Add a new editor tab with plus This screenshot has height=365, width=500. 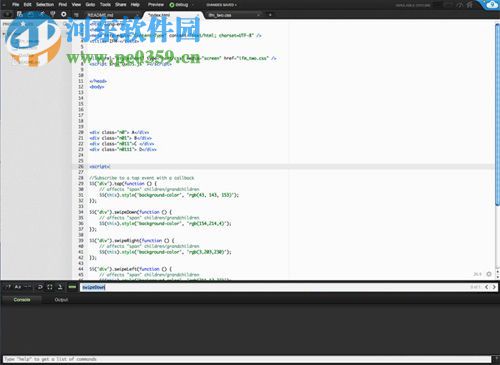click(x=270, y=15)
